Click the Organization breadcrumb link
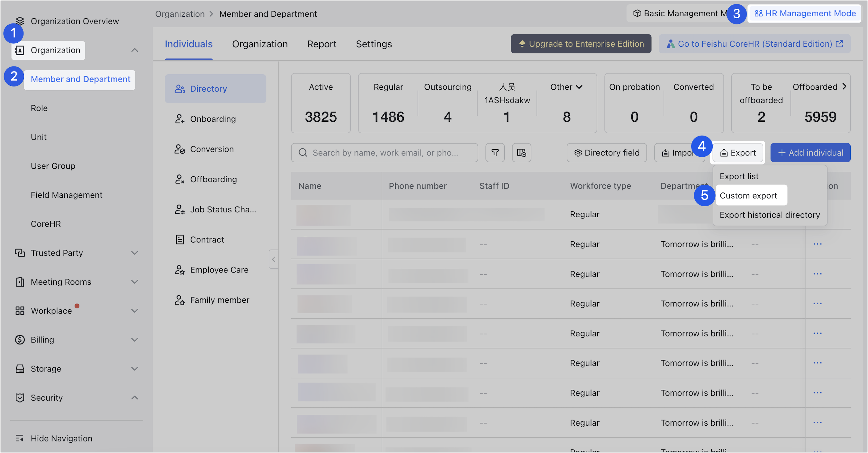 [180, 14]
